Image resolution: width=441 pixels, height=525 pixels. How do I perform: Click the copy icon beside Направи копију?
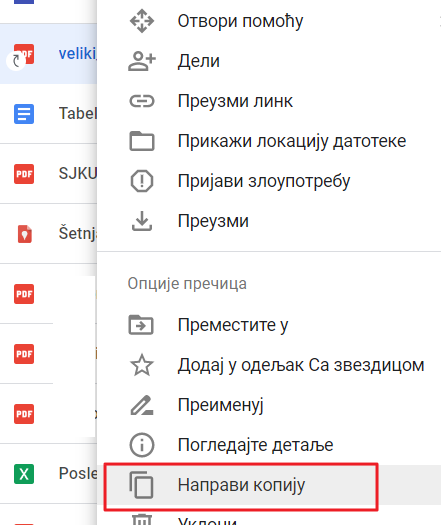(x=141, y=485)
